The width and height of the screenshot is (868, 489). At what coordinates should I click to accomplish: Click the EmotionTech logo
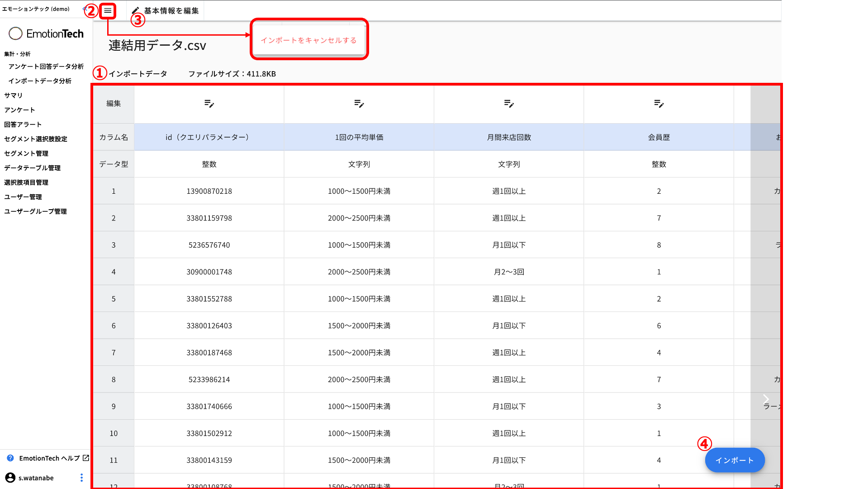(x=46, y=34)
